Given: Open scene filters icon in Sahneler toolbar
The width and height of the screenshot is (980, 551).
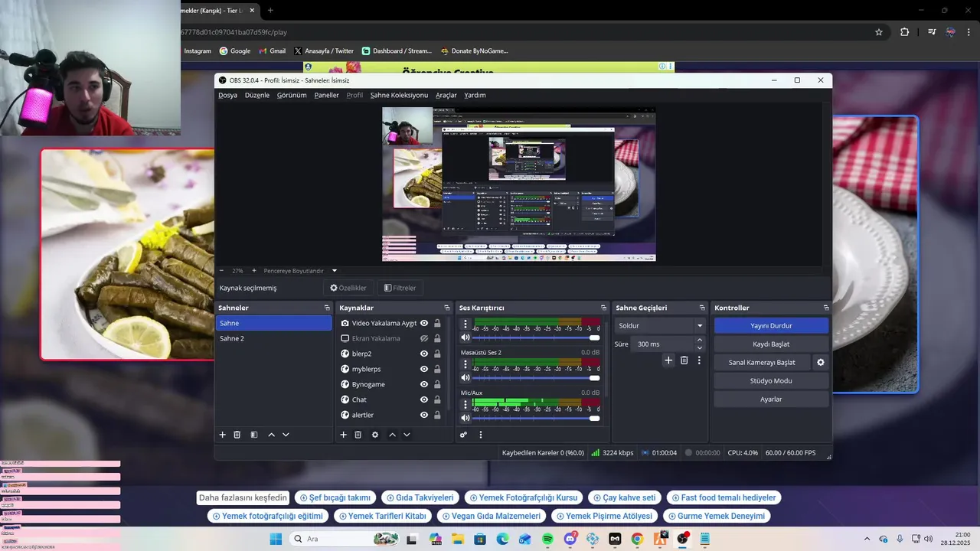Looking at the screenshot, I should click(x=254, y=435).
